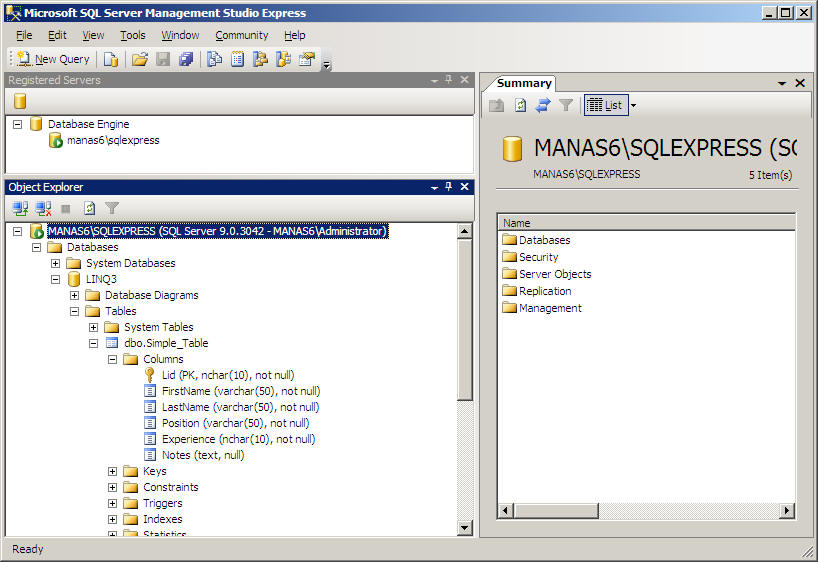Select the Notes (text, null) column
Image resolution: width=818 pixels, height=562 pixels.
tap(203, 456)
